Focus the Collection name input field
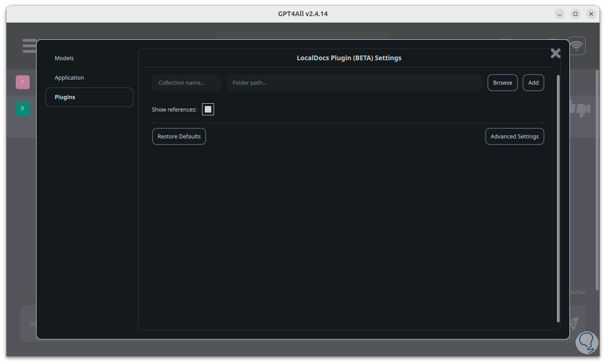Image resolution: width=606 pixels, height=364 pixels. click(187, 83)
